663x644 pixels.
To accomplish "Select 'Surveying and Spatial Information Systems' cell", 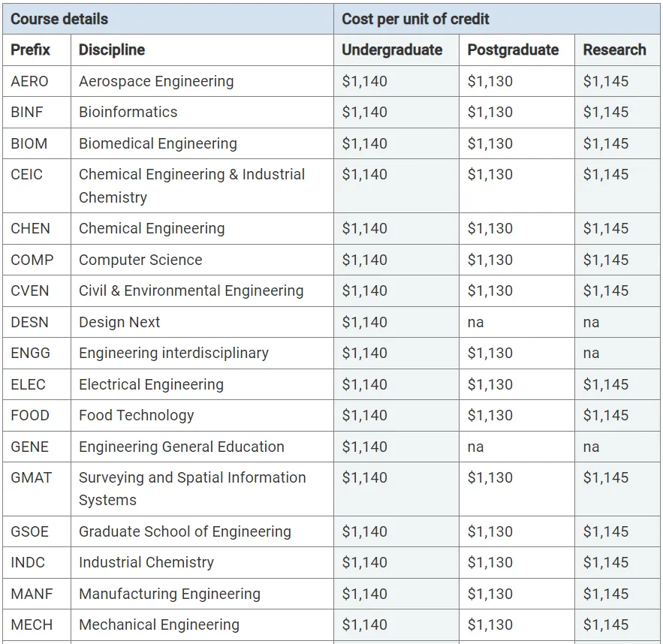I will [192, 489].
